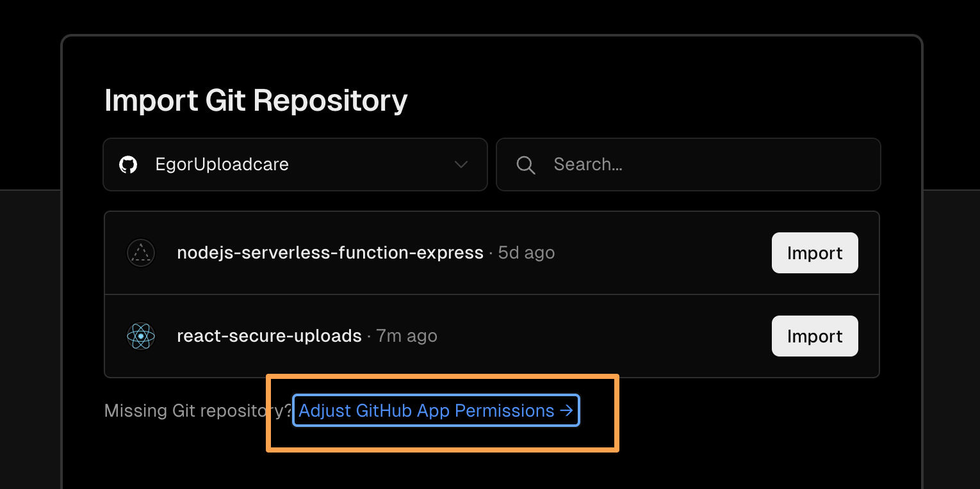Screen dimensions: 980x489
Task: Import the react-secure-uploads repository
Action: tap(815, 335)
